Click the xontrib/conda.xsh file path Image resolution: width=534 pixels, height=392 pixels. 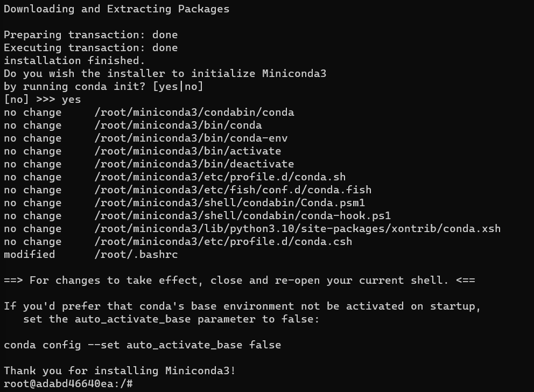[x=297, y=229]
